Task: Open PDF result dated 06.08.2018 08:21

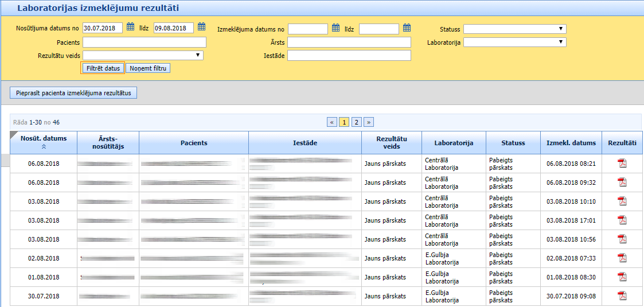Action: 622,164
